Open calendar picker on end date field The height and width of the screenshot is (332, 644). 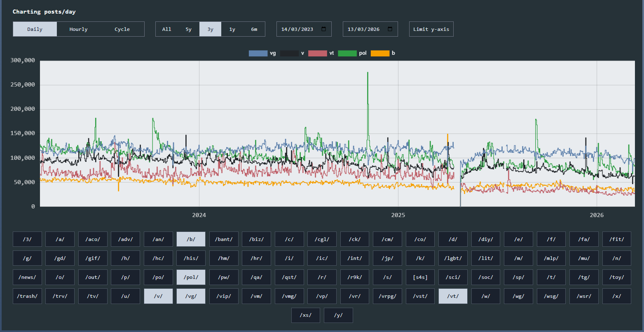(390, 29)
